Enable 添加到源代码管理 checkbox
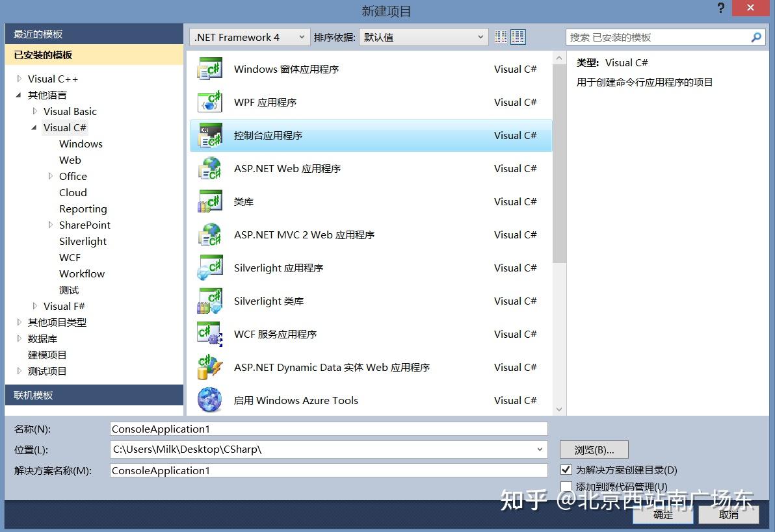Image resolution: width=775 pixels, height=532 pixels. click(x=566, y=487)
